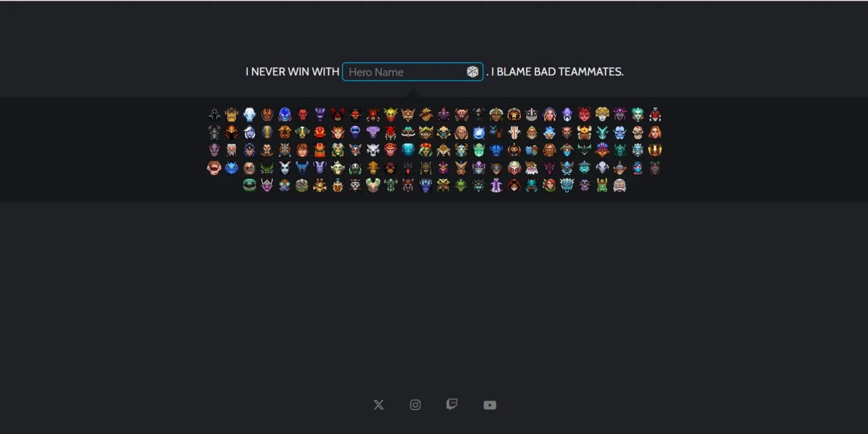The height and width of the screenshot is (434, 868).
Task: Choose the Doom hero icon
Action: pos(214,132)
